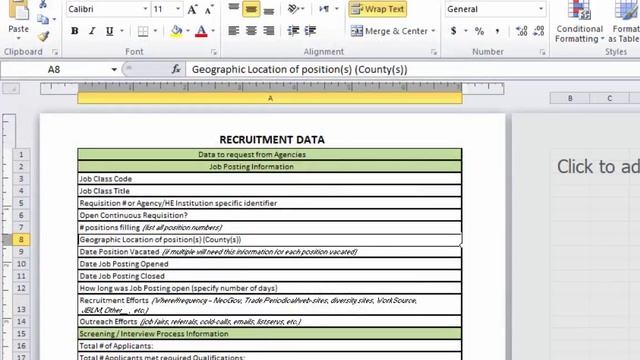Click Insert Function fx button

tap(176, 69)
